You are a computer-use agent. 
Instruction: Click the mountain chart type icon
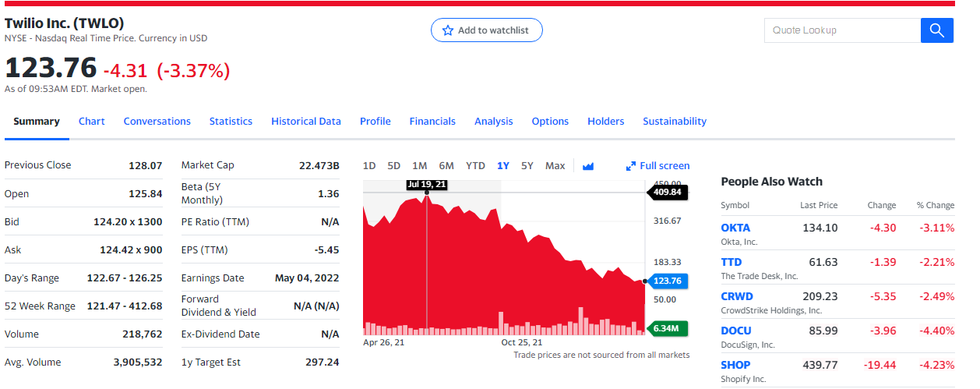[x=588, y=166]
